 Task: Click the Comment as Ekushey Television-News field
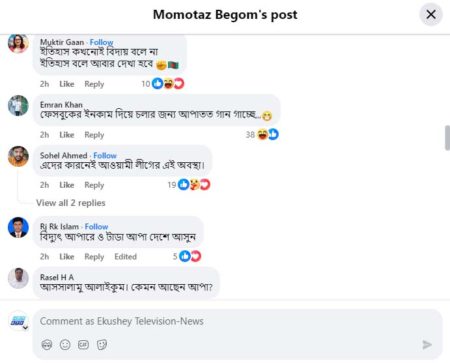[x=237, y=321]
